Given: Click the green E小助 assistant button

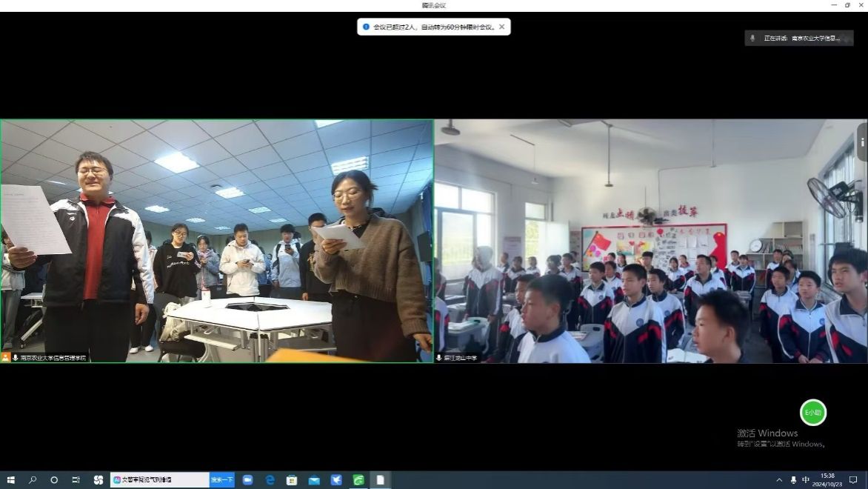Looking at the screenshot, I should tap(812, 413).
